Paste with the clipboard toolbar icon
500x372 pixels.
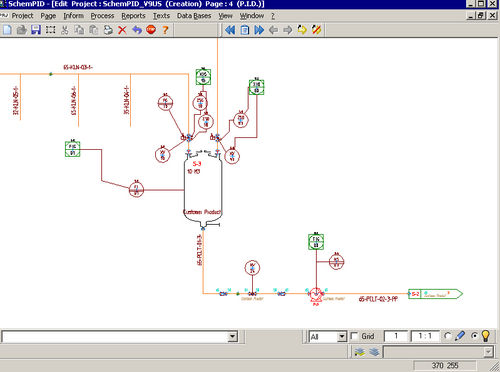[x=93, y=30]
